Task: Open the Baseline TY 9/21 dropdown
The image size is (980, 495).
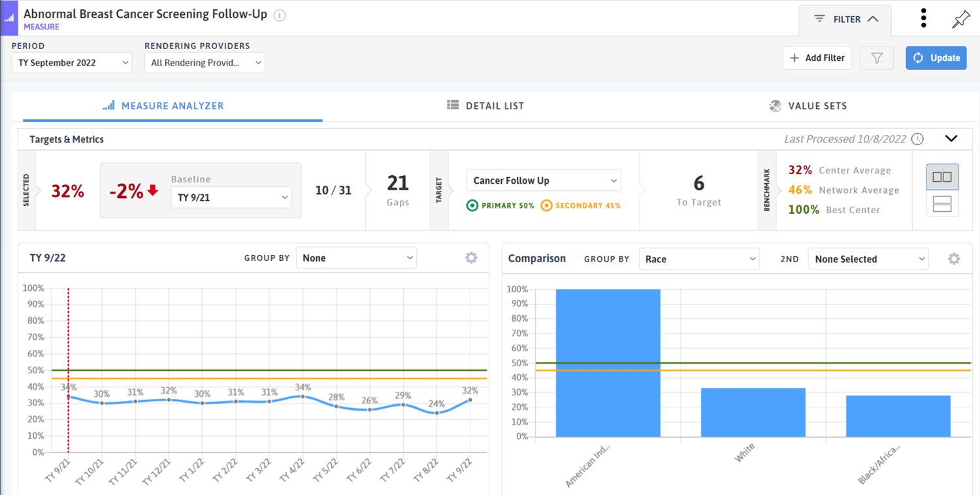Action: (x=230, y=197)
